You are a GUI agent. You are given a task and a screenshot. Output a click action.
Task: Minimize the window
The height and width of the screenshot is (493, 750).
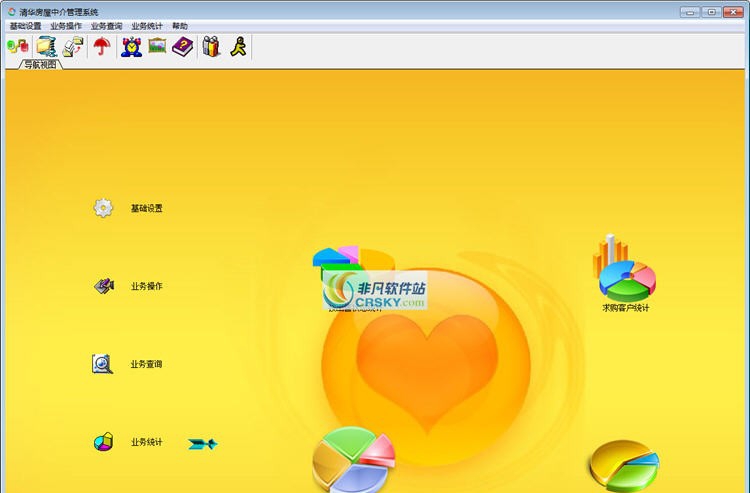(x=690, y=12)
